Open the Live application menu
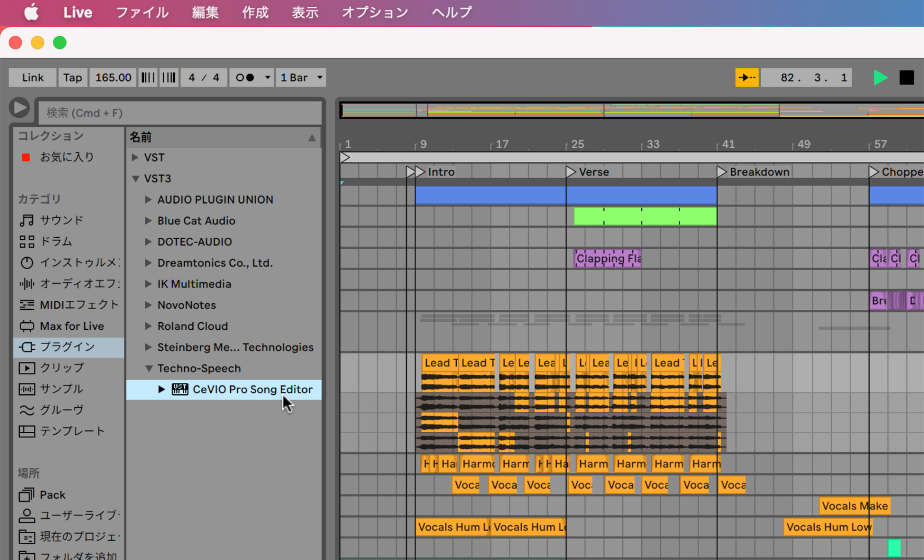This screenshot has height=560, width=924. 78,12
